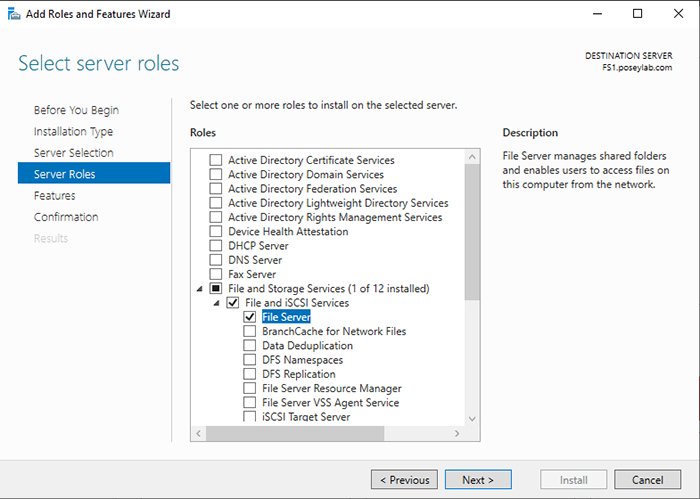
Task: Toggle the Data Deduplication checkbox
Action: [249, 346]
